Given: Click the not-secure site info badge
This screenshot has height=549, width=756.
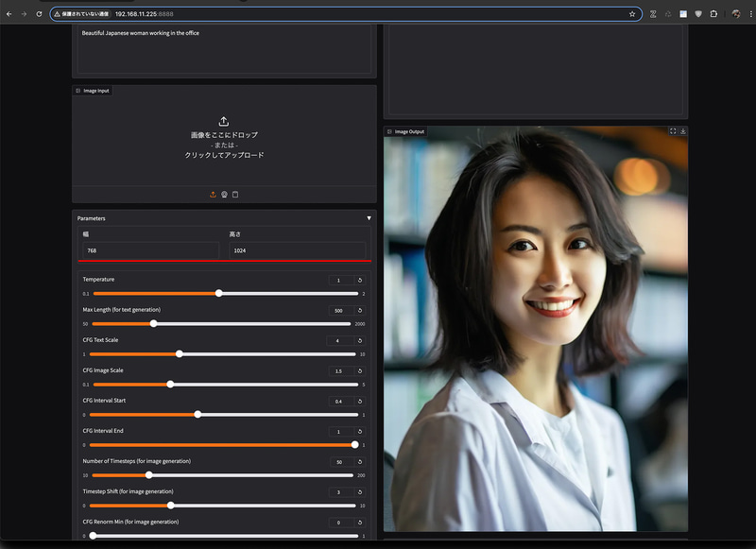Looking at the screenshot, I should (81, 14).
